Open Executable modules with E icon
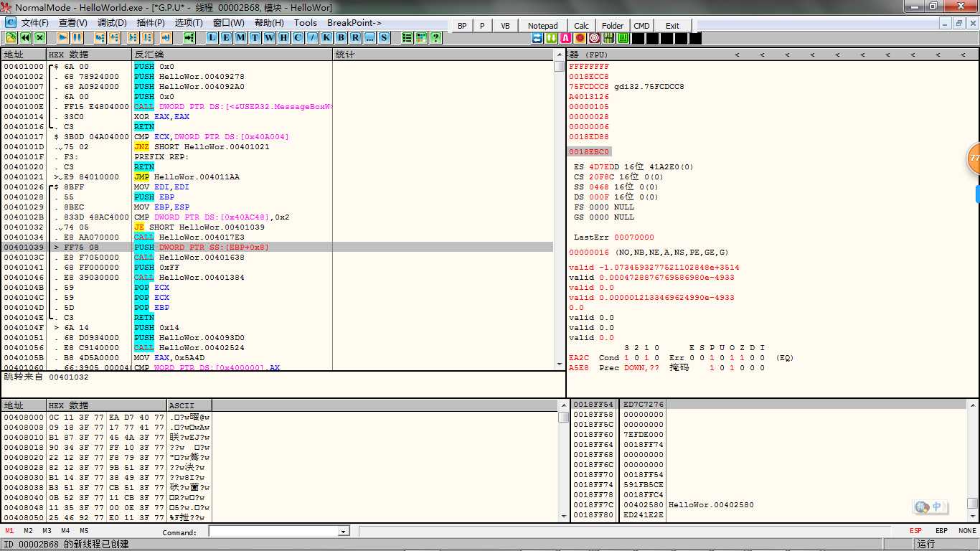The image size is (980, 551). [x=227, y=37]
